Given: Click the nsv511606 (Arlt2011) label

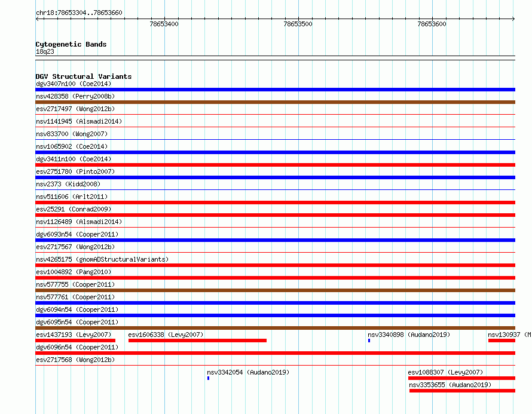Looking at the screenshot, I should pyautogui.click(x=72, y=197).
